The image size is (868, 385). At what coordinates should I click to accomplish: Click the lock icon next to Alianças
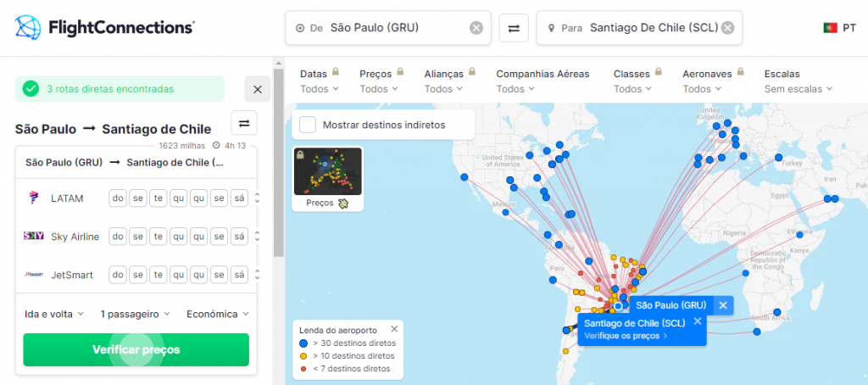click(471, 72)
